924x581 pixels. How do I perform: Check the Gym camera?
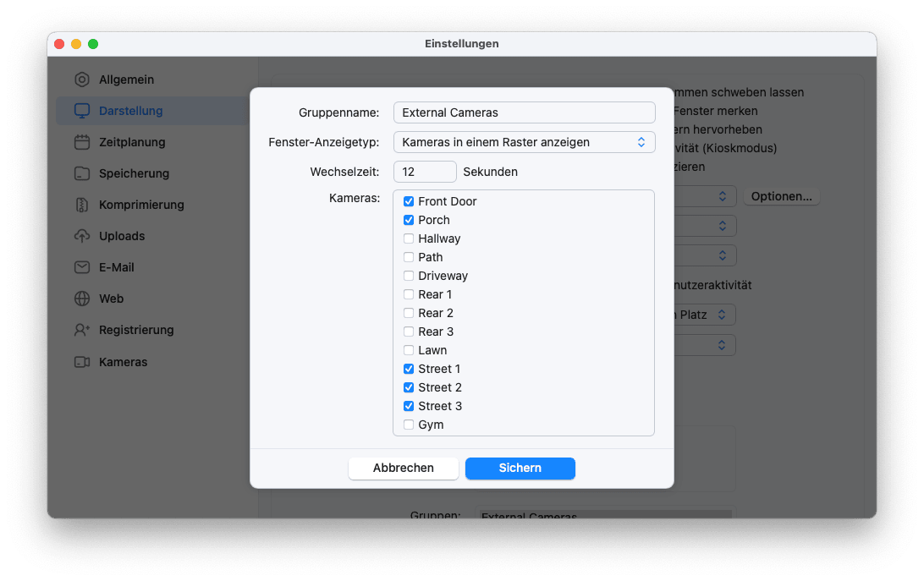(408, 425)
